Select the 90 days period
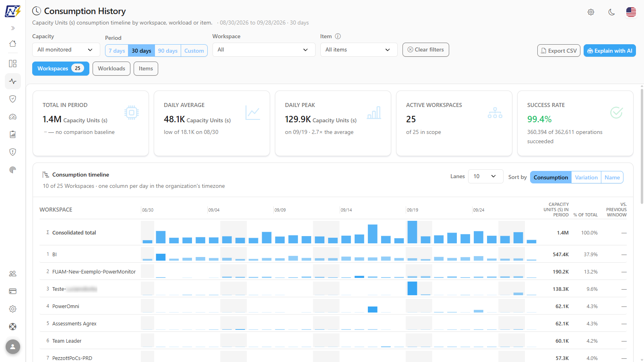The image size is (644, 362). (168, 51)
